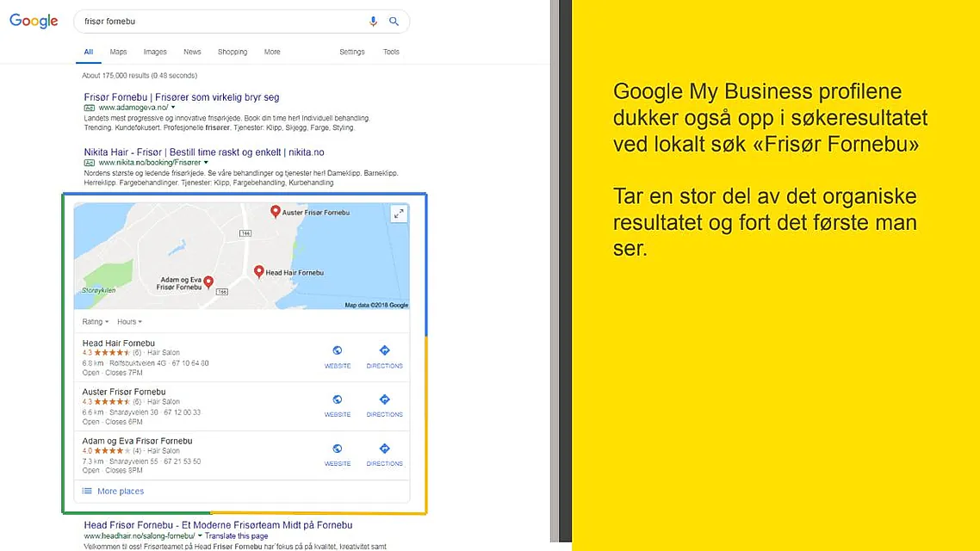Click the Map data ©2018 Google text
Image resolution: width=980 pixels, height=551 pixels.
point(376,305)
